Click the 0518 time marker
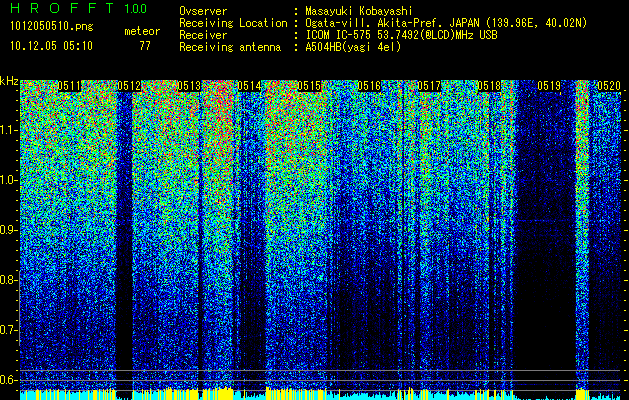 (489, 86)
